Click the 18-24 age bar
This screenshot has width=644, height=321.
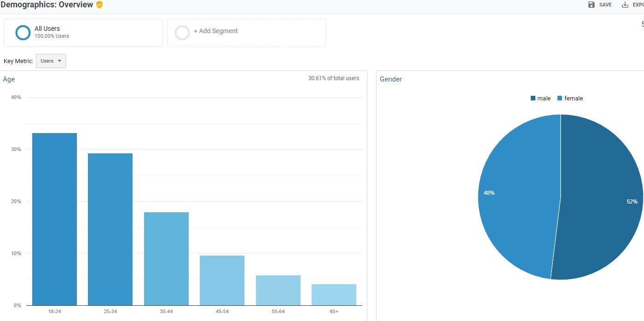click(x=54, y=219)
